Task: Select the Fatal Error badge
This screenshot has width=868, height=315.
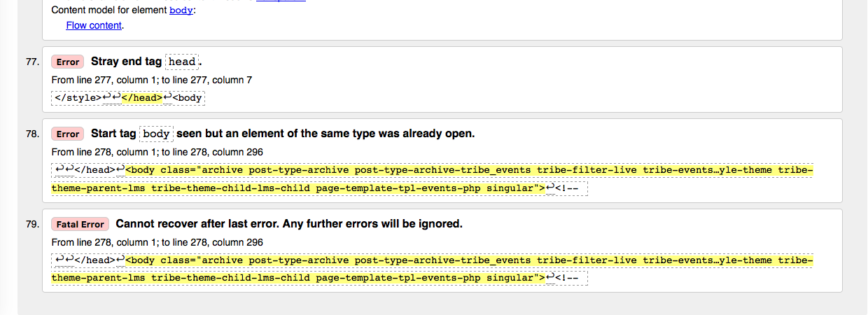Action: tap(80, 225)
